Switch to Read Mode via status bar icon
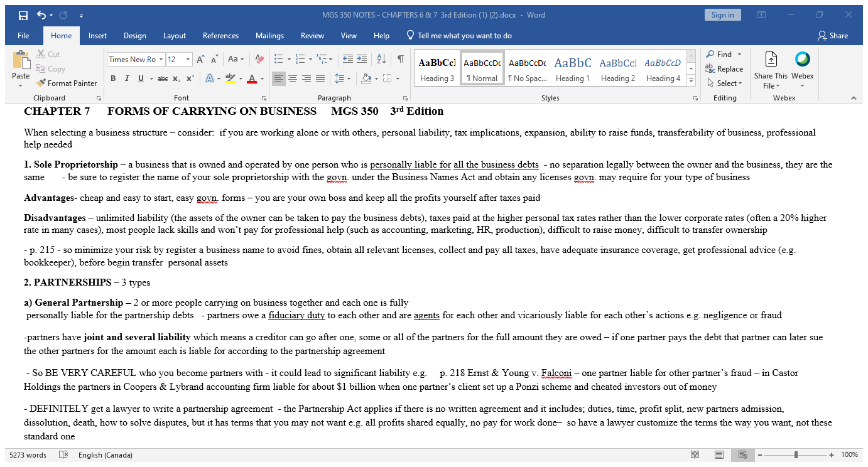This screenshot has height=467, width=868. (x=695, y=454)
